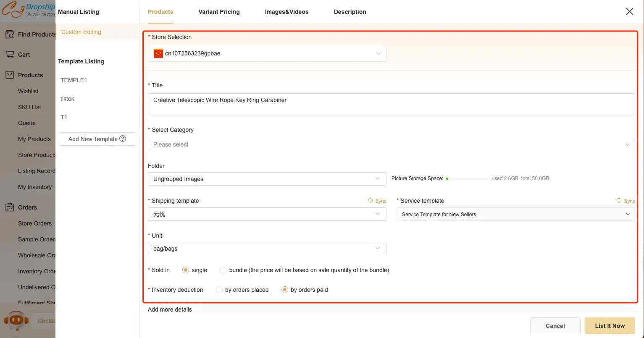
Task: Click the Sync icon for Service template
Action: tap(619, 201)
